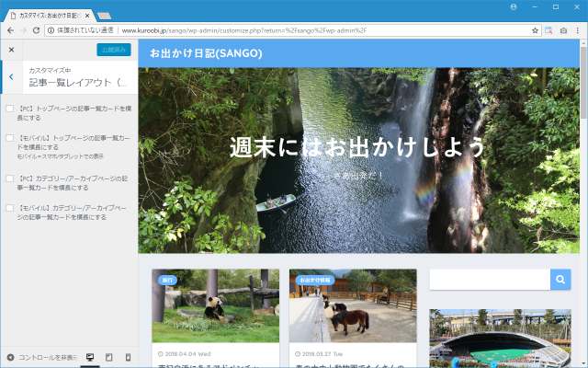Click the URL address bar
This screenshot has height=368, width=588.
click(292, 30)
